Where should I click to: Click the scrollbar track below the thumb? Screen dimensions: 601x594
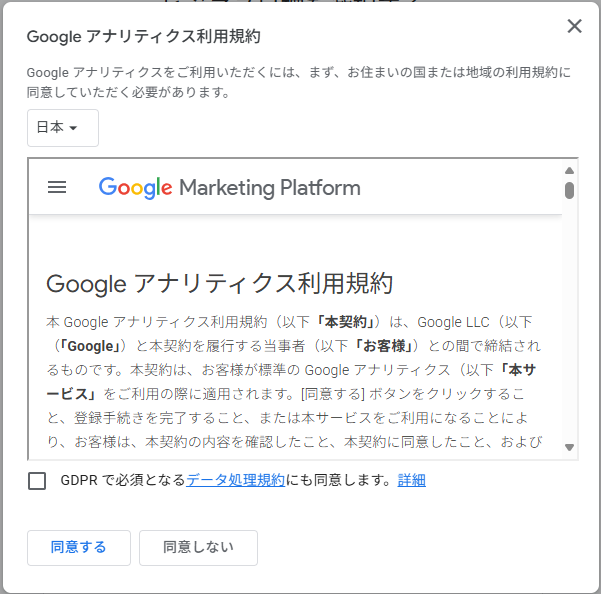tap(569, 320)
